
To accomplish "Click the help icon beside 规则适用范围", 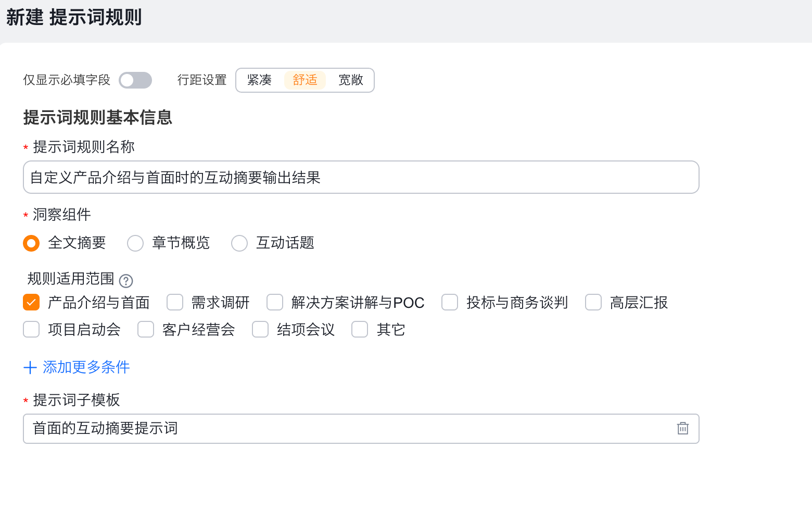I will click(126, 281).
